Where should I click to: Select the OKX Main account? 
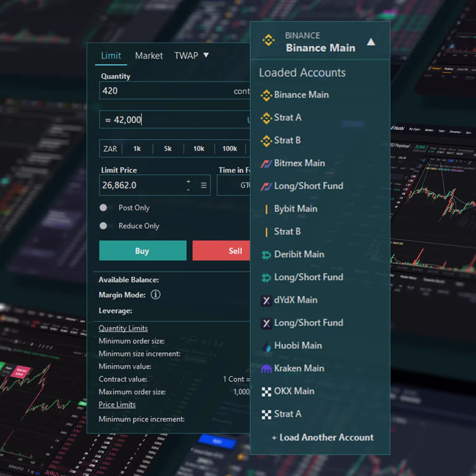pos(294,391)
